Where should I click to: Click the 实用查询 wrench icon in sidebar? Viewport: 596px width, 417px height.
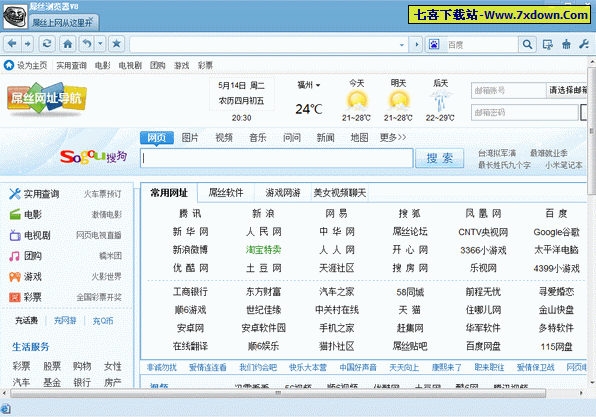[x=14, y=194]
